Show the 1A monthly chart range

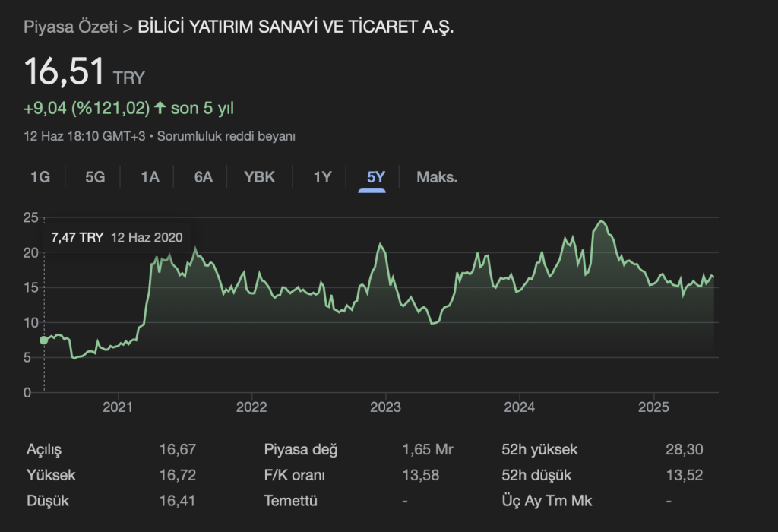pos(150,177)
